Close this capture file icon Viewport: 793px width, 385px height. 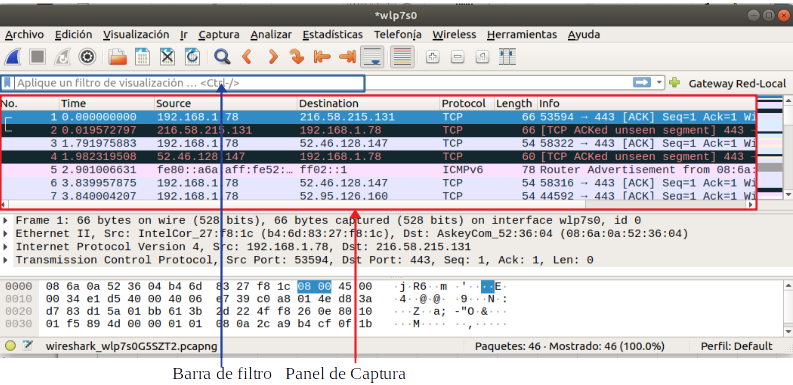[167, 57]
